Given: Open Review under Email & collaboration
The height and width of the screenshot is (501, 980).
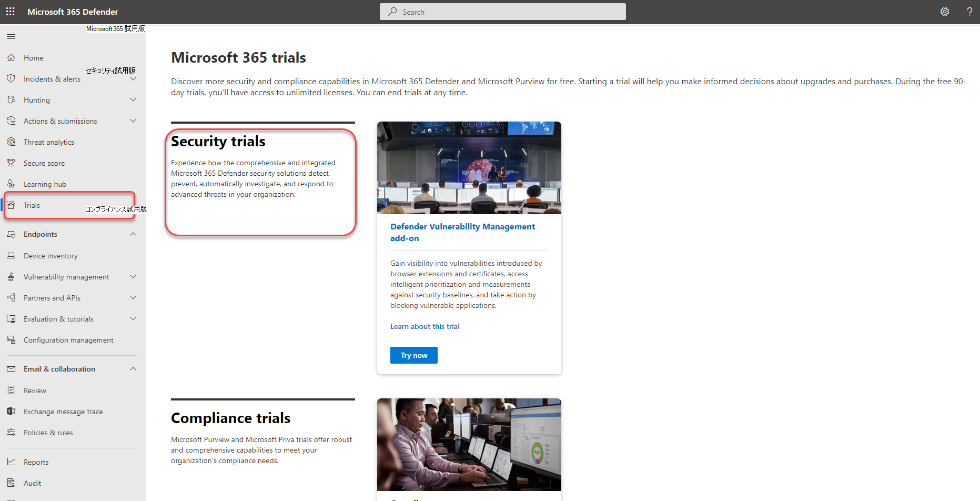Looking at the screenshot, I should (35, 390).
